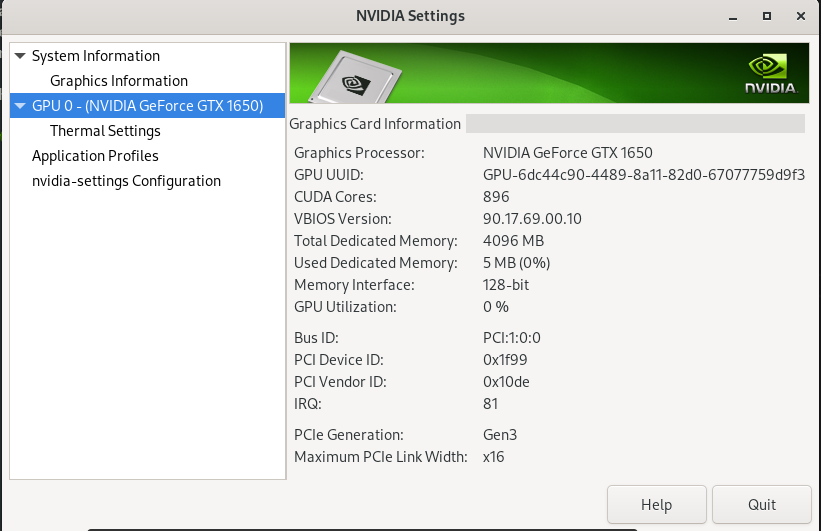Click the PCI Device ID value 0x1f99
821x531 pixels.
pyautogui.click(x=505, y=360)
